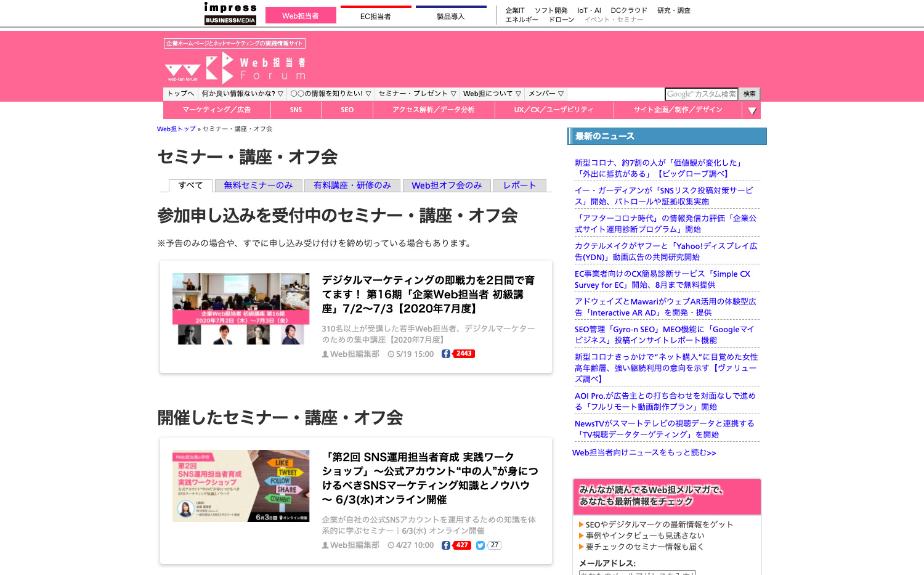The width and height of the screenshot is (924, 575).
Task: Click the Impress Business Media logo
Action: 230,14
